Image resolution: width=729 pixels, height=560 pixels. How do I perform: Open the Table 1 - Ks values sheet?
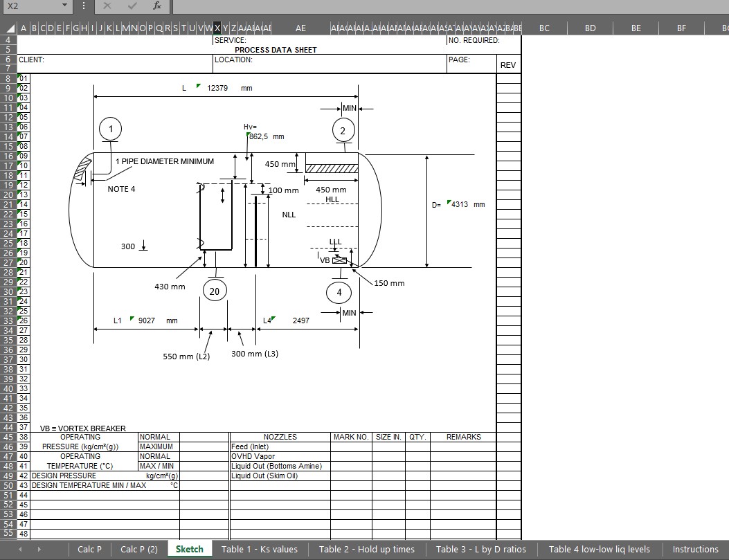coord(260,548)
